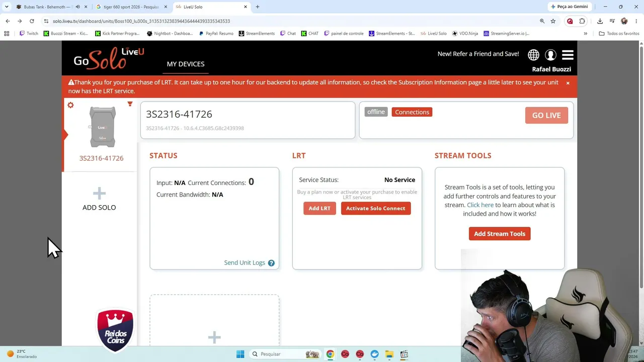Expand the hidden bookmarks chevron
The image size is (644, 362).
click(x=585, y=34)
